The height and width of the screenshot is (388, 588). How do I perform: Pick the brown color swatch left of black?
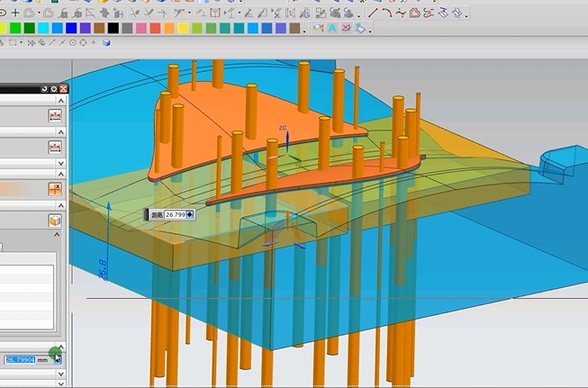(99, 28)
